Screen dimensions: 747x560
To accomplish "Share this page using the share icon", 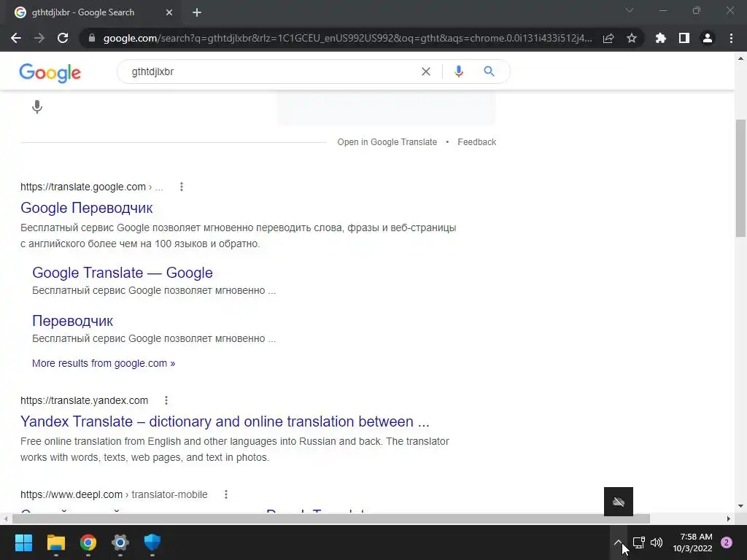I will click(608, 38).
